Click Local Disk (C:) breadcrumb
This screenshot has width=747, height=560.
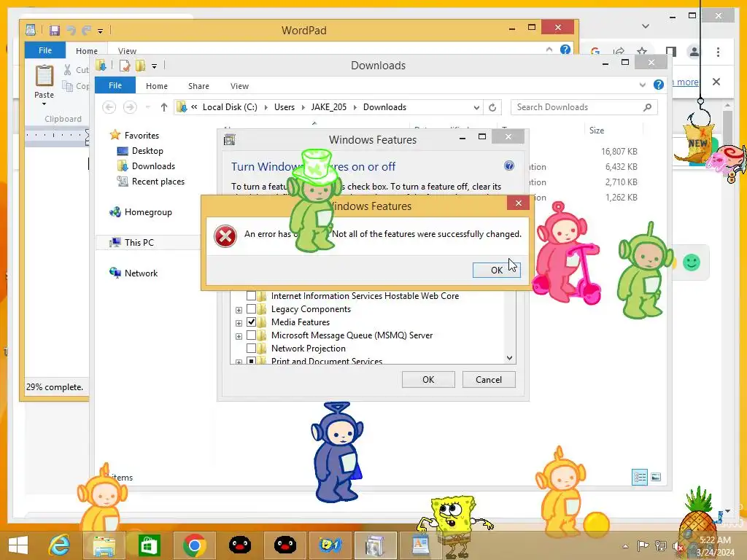(230, 107)
